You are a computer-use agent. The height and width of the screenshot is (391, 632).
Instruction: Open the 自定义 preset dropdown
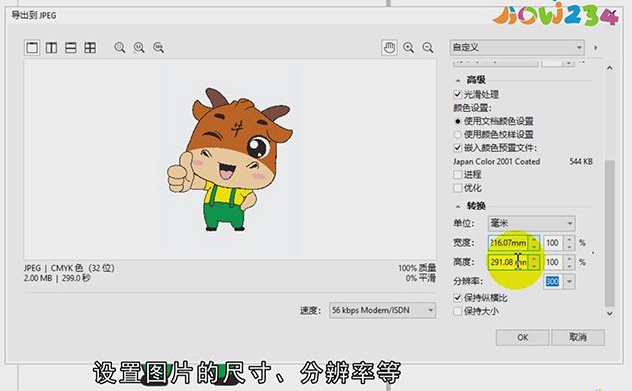(517, 48)
